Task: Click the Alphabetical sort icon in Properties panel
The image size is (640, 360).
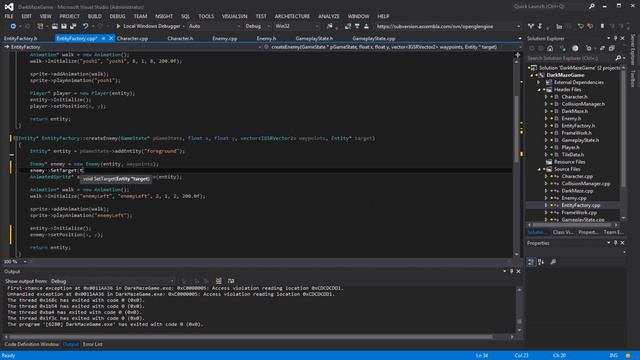Action: [541, 262]
